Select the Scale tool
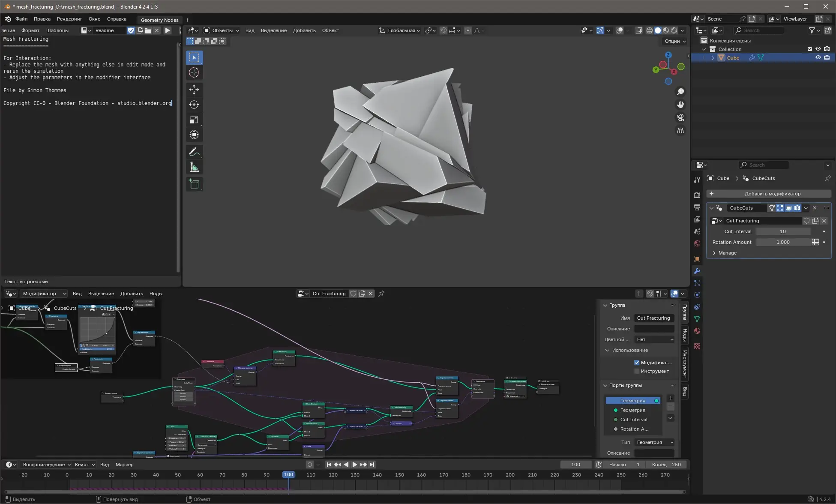 coord(194,120)
